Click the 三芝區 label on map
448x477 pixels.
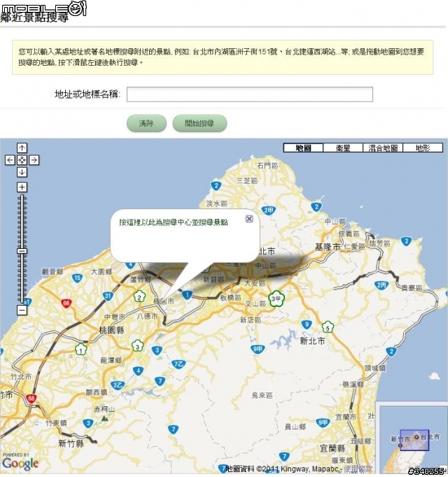248,180
